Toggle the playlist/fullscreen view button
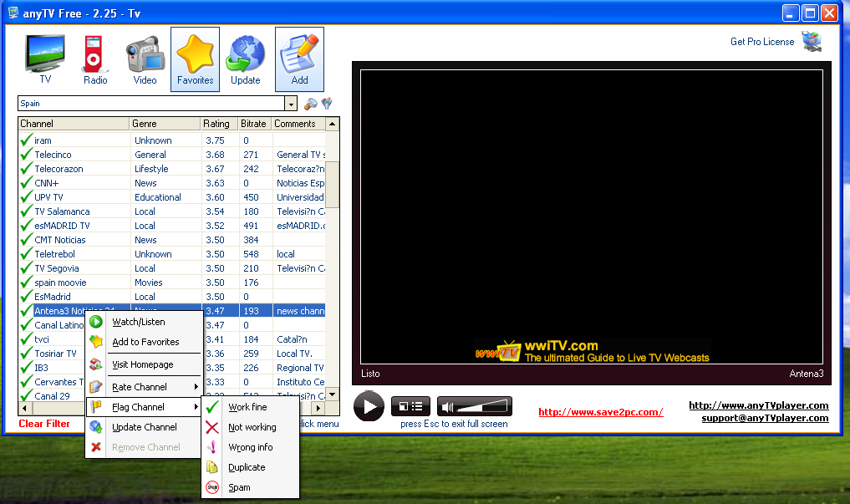 [410, 406]
